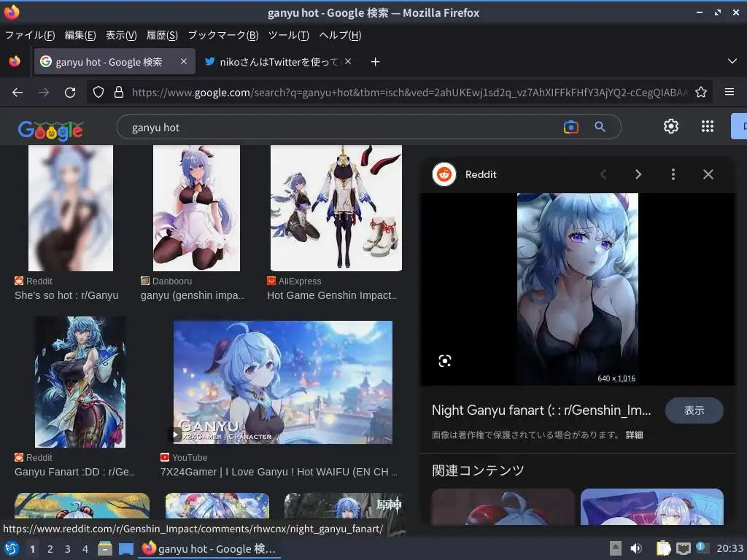Expand the list all tabs dropdown

pos(732,61)
